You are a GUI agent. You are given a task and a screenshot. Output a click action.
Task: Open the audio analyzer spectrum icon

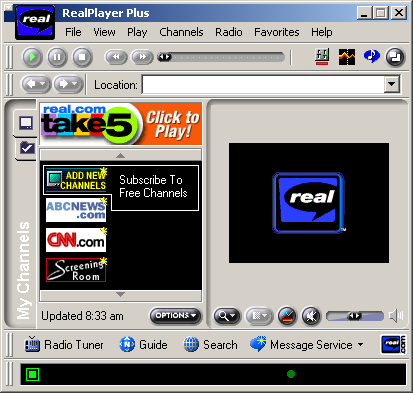point(347,57)
